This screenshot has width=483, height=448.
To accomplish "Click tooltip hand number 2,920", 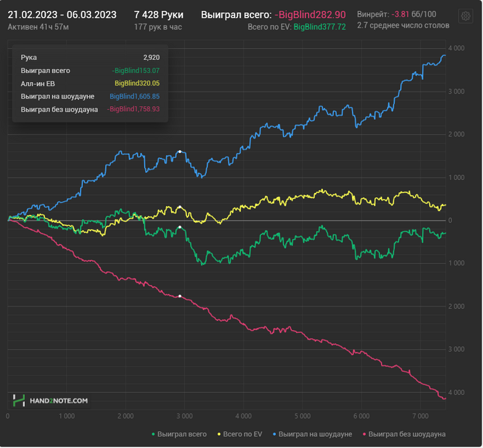I will (x=151, y=57).
